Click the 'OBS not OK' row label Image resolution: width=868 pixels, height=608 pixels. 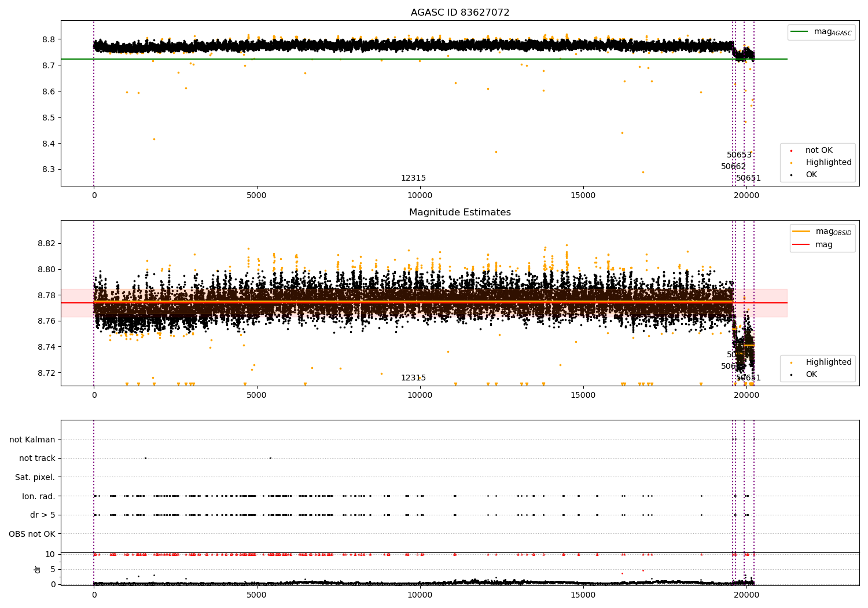point(32,534)
